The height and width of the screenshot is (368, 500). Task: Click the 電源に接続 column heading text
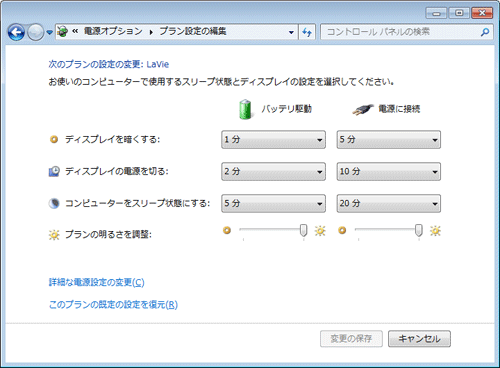[x=399, y=109]
